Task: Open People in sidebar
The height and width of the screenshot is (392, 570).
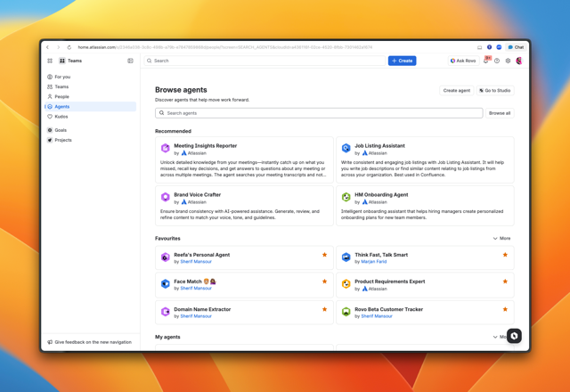Action: [90, 96]
